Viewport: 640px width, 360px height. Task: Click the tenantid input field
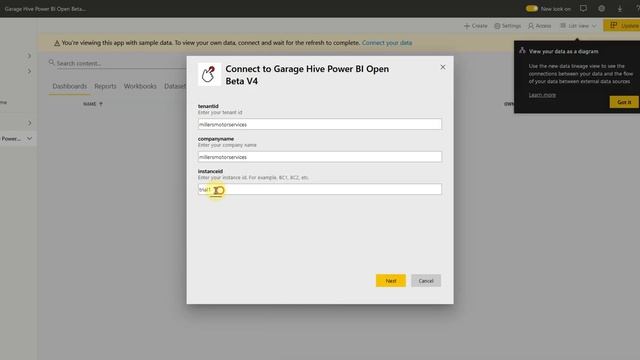[320, 124]
